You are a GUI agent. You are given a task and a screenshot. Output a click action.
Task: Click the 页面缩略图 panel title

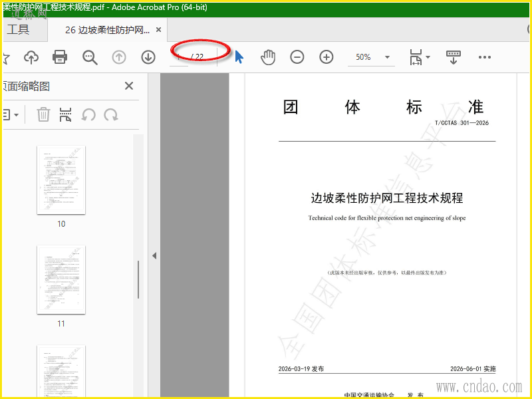(x=27, y=86)
